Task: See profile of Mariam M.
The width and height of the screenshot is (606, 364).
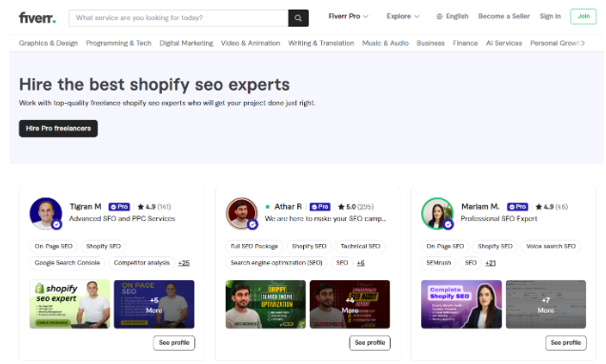Action: click(x=566, y=343)
